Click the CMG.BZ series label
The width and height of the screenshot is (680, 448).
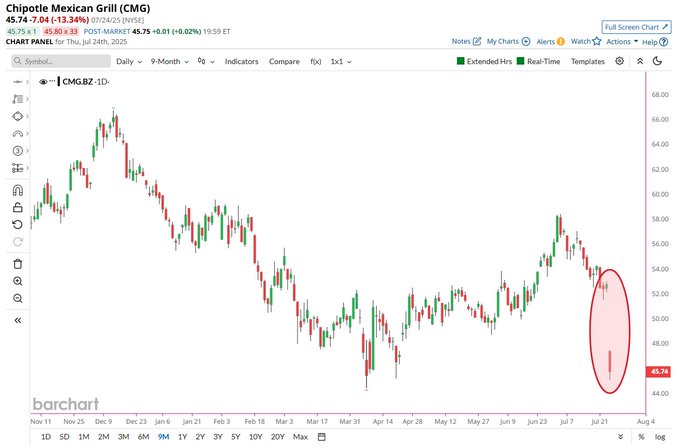78,82
